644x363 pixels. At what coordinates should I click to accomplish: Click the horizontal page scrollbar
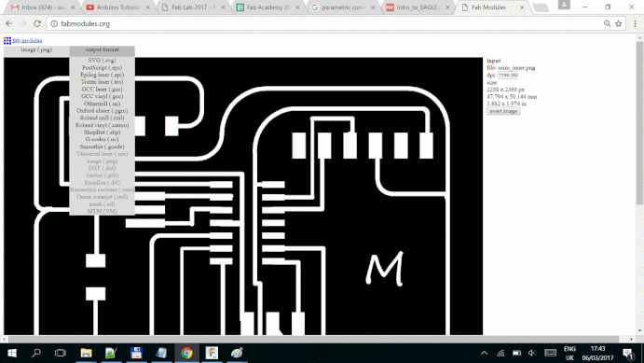point(314,339)
